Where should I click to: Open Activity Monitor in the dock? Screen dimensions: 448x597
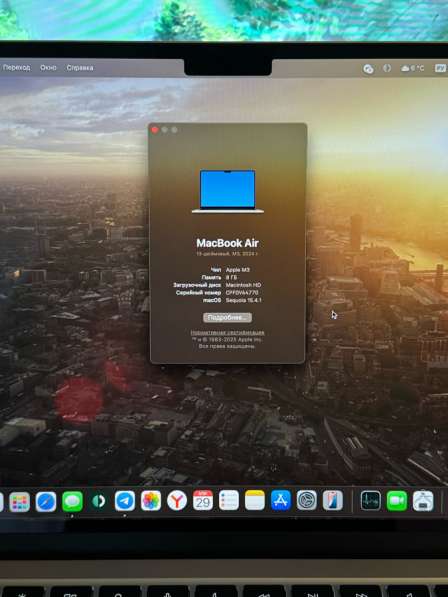coord(370,500)
